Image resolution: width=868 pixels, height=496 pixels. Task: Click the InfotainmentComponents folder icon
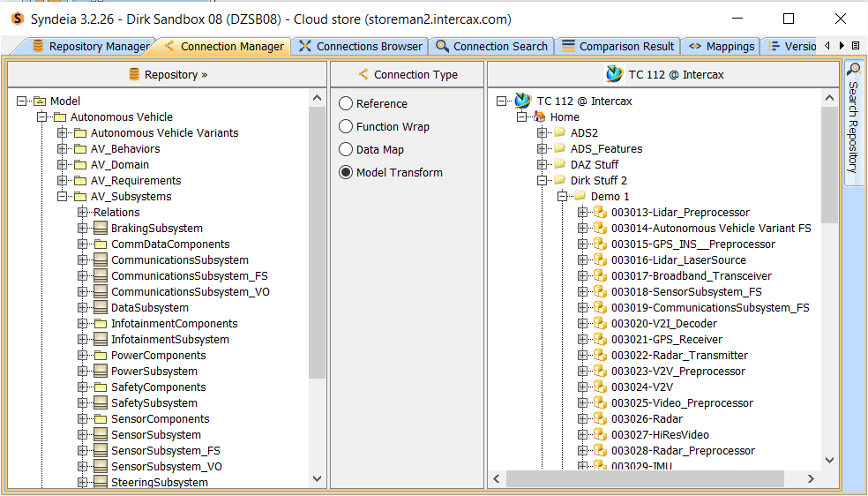pos(101,323)
